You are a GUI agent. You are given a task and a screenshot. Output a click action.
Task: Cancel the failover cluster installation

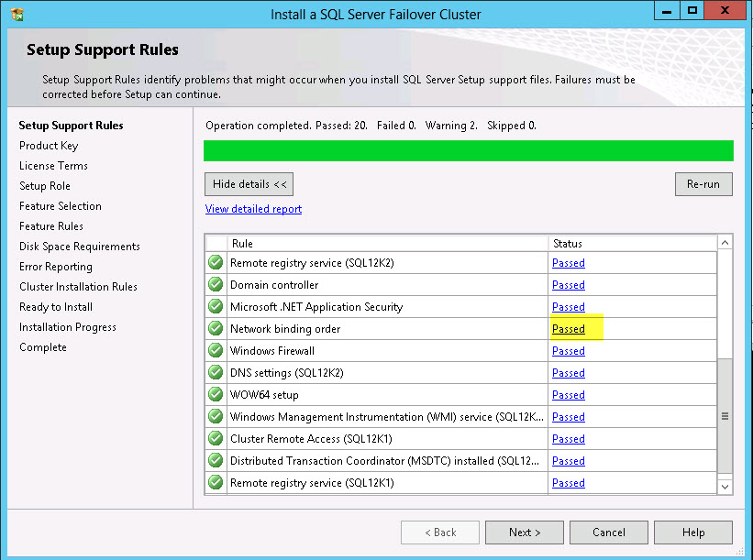pos(609,533)
